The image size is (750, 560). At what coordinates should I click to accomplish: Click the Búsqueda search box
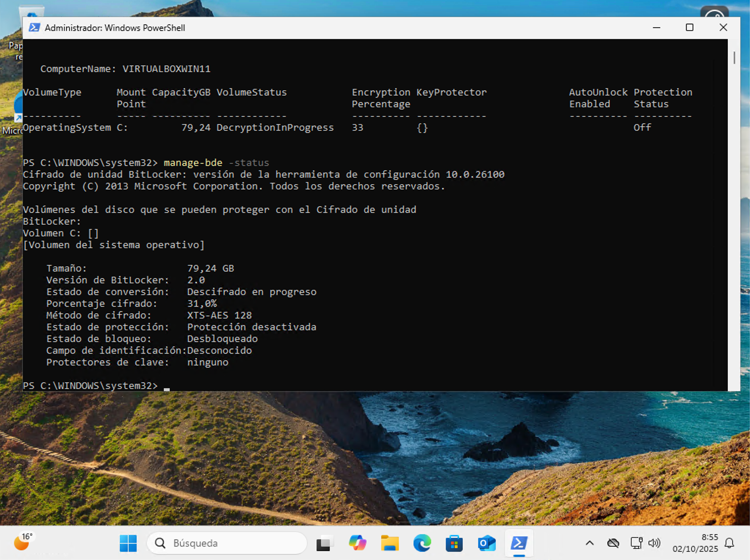point(227,543)
